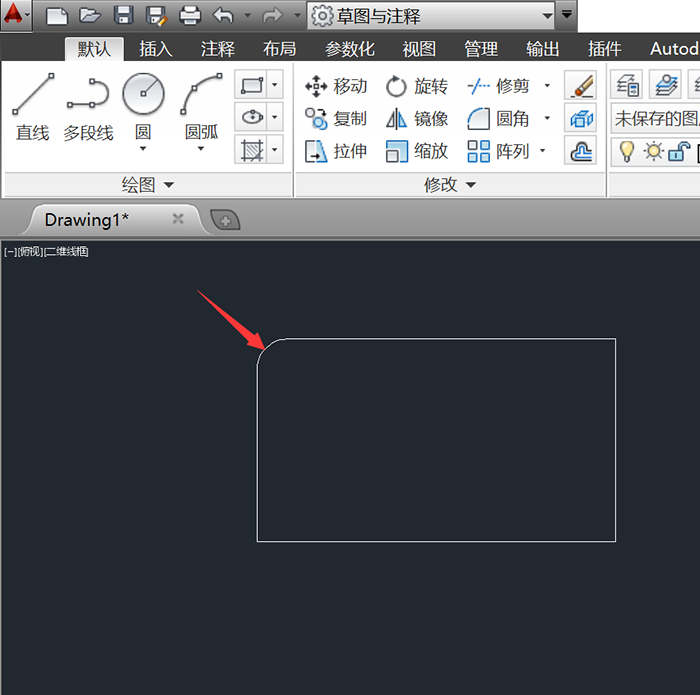
Task: Click the 拉伸 stretch tool
Action: click(336, 151)
